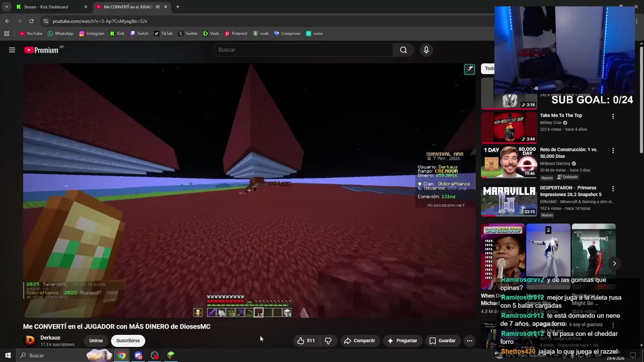Viewport: 644px width, 362px height.
Task: Open Google Chrome from the taskbar
Action: pyautogui.click(x=122, y=355)
